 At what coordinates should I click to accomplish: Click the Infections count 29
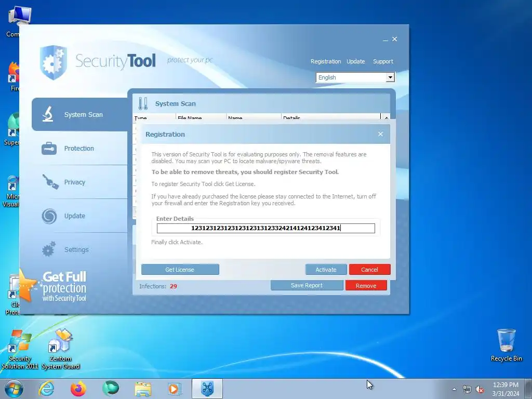[x=174, y=286]
